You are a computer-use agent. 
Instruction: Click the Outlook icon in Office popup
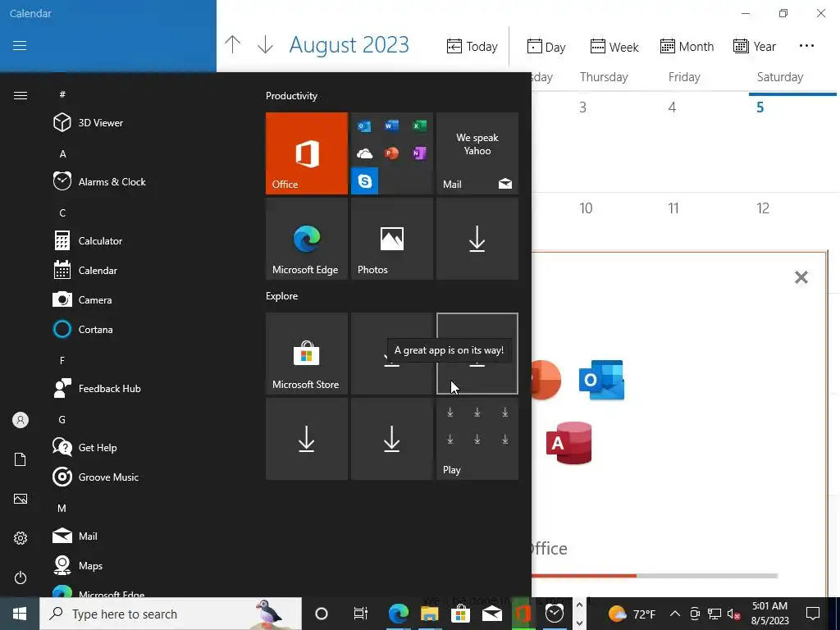601,380
